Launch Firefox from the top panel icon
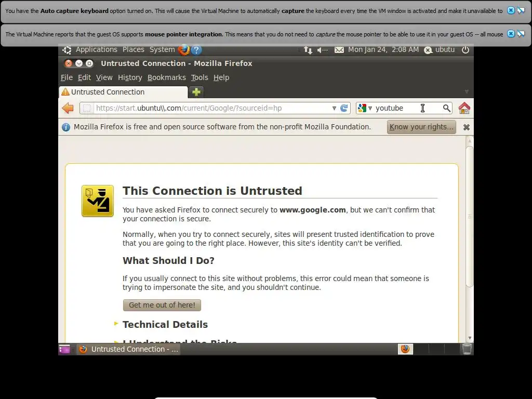This screenshot has width=532, height=399. tap(184, 49)
